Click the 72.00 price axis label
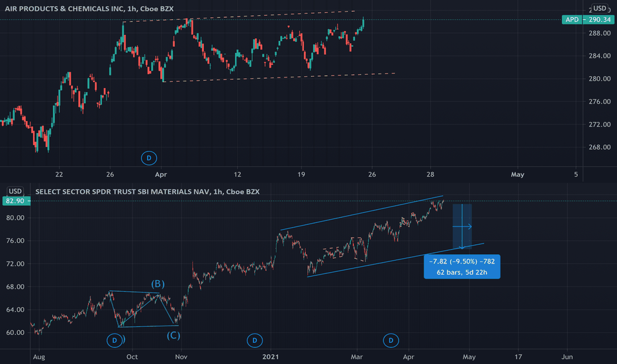Image resolution: width=617 pixels, height=364 pixels. click(15, 263)
